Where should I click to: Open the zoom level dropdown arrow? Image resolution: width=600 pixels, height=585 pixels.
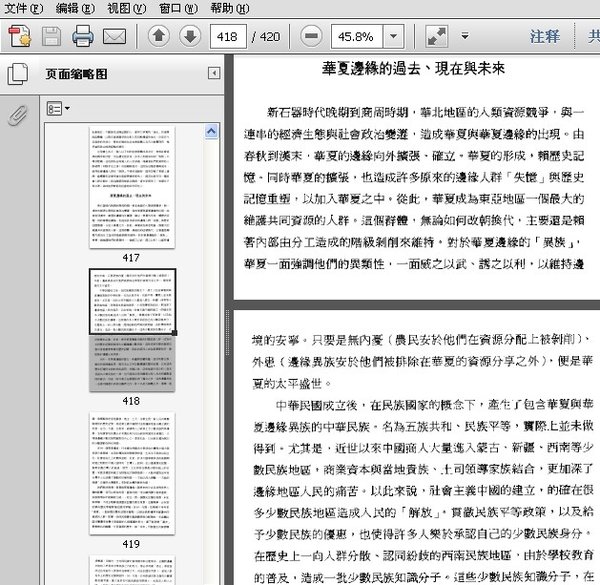point(393,36)
